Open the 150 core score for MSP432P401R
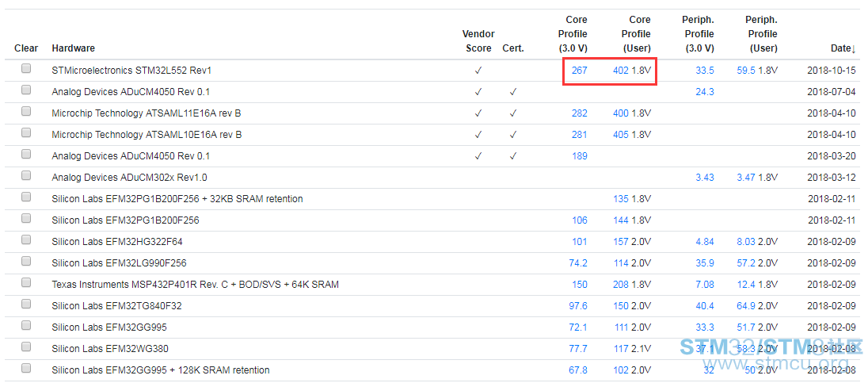Viewport: 868px width, 383px height. click(x=580, y=285)
